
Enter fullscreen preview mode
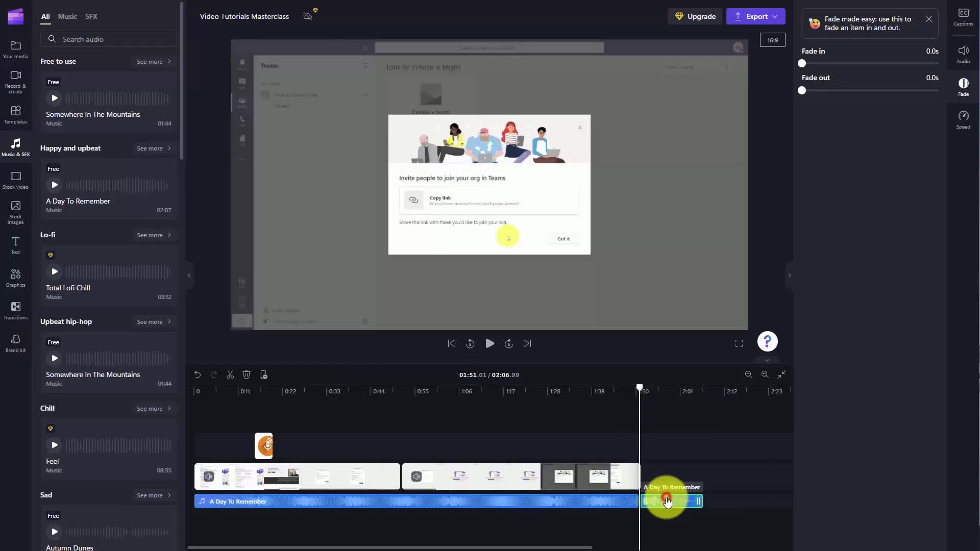[739, 343]
